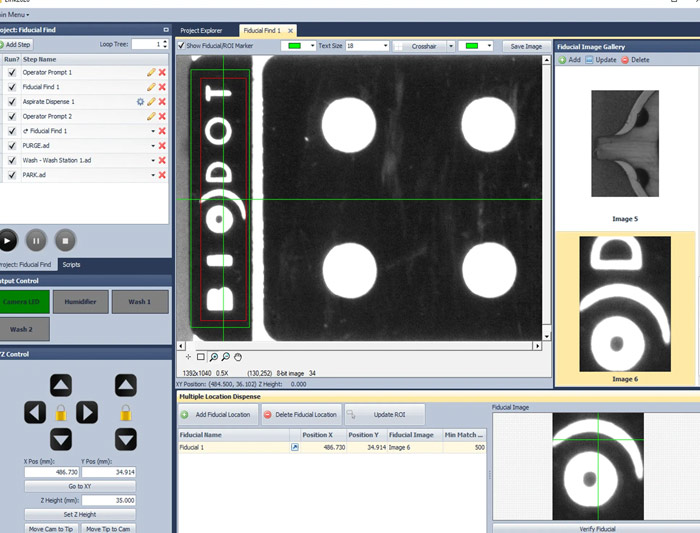
Task: Toggle the Humidifier output
Action: [81, 302]
